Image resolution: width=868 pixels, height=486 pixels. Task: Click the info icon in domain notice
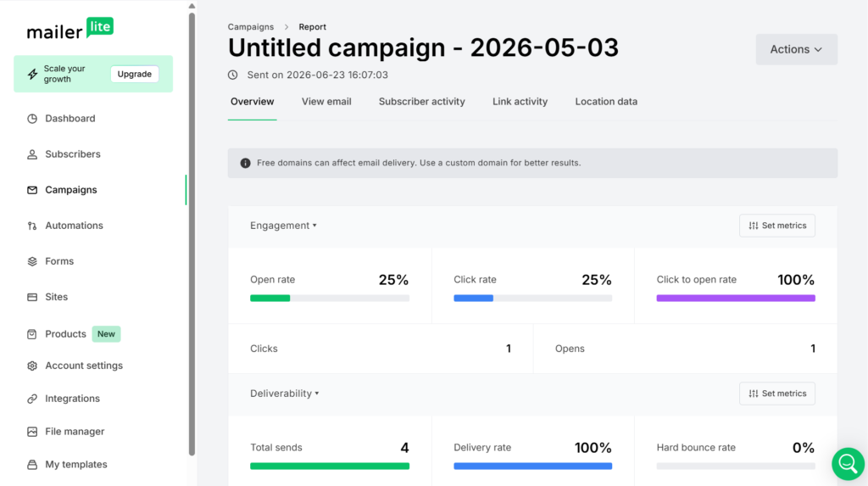[x=245, y=163]
